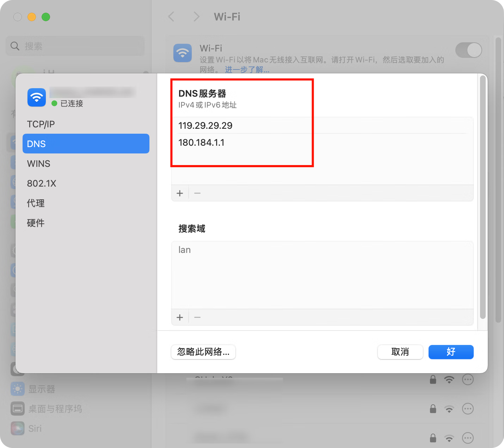This screenshot has height=448, width=504.
Task: Click the magnifier icon in search field
Action: click(15, 46)
